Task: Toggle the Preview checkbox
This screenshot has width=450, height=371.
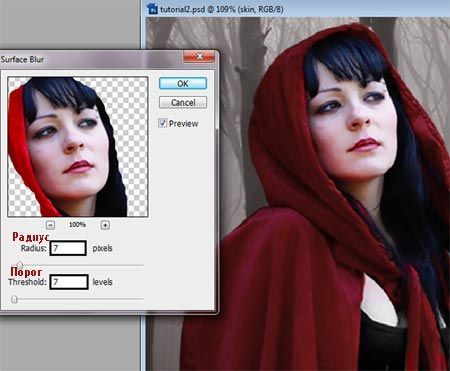Action: [162, 123]
